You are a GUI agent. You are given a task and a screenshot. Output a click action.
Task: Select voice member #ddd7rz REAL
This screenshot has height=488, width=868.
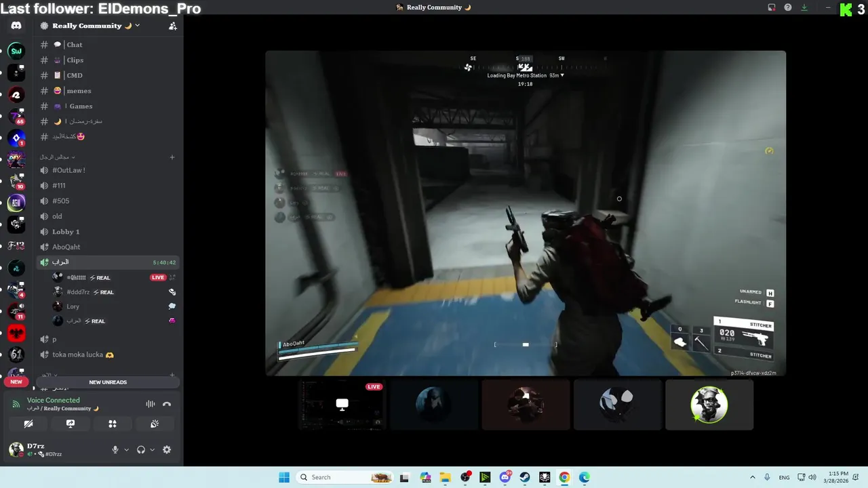[x=114, y=292]
